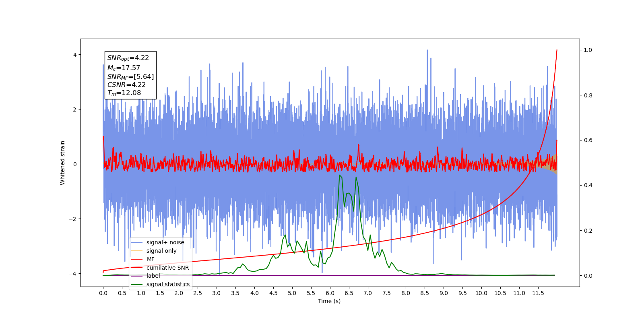Screen dimensions: 644x322
Task: Click the Tm=12.08 annotation text
Action: click(124, 93)
